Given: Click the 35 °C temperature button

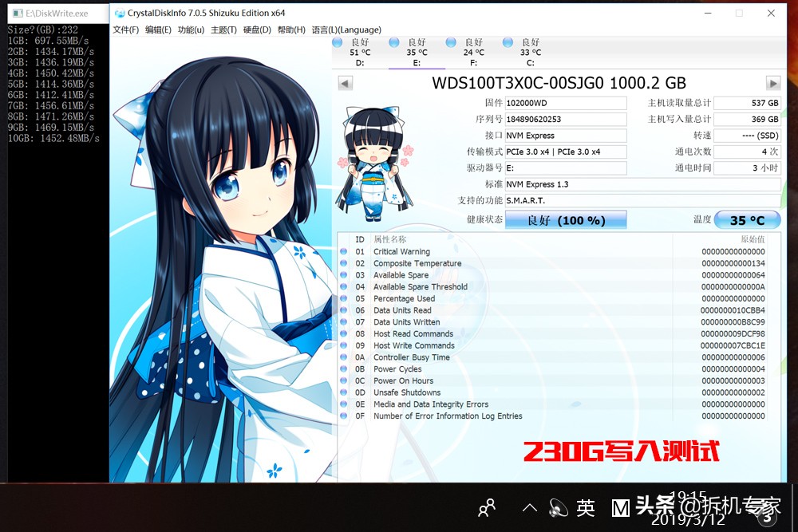Looking at the screenshot, I should coord(747,220).
